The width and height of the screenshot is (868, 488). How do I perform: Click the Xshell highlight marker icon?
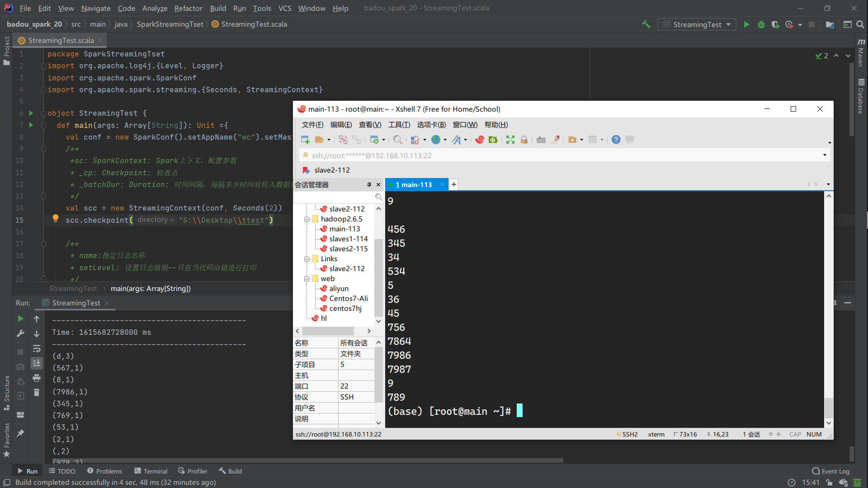[555, 140]
